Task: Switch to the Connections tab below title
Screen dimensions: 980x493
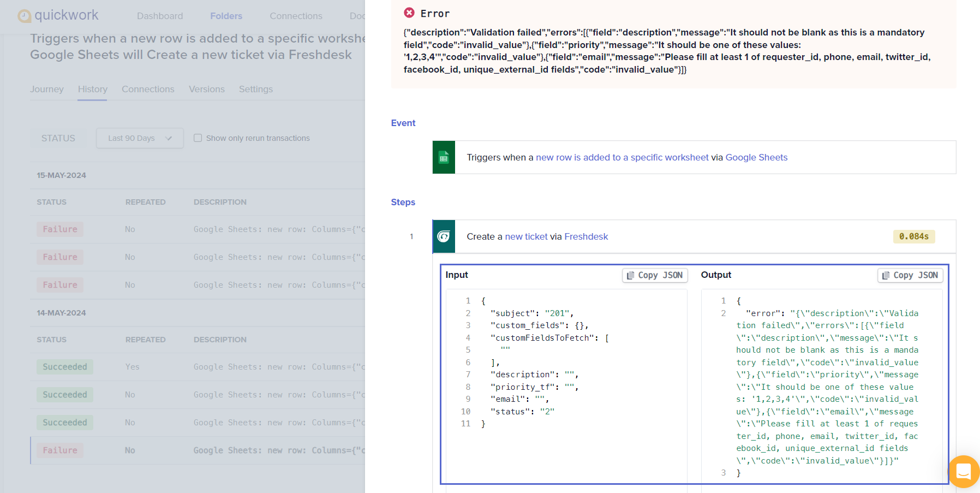Action: [x=148, y=89]
